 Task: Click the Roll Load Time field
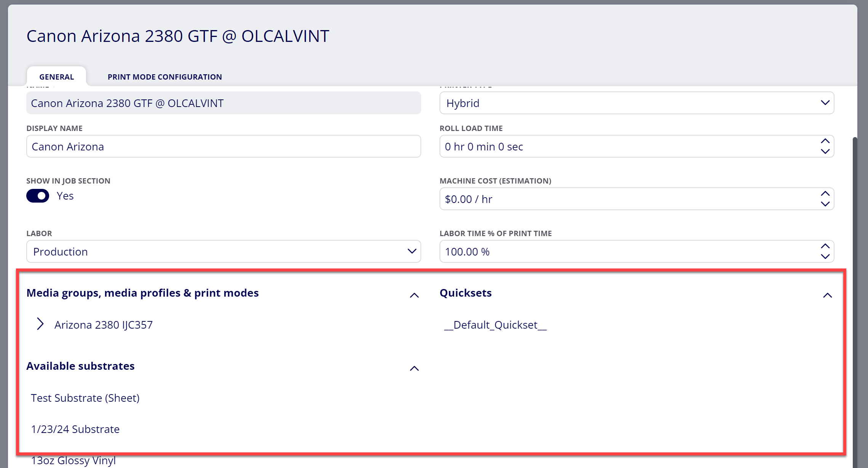[637, 146]
